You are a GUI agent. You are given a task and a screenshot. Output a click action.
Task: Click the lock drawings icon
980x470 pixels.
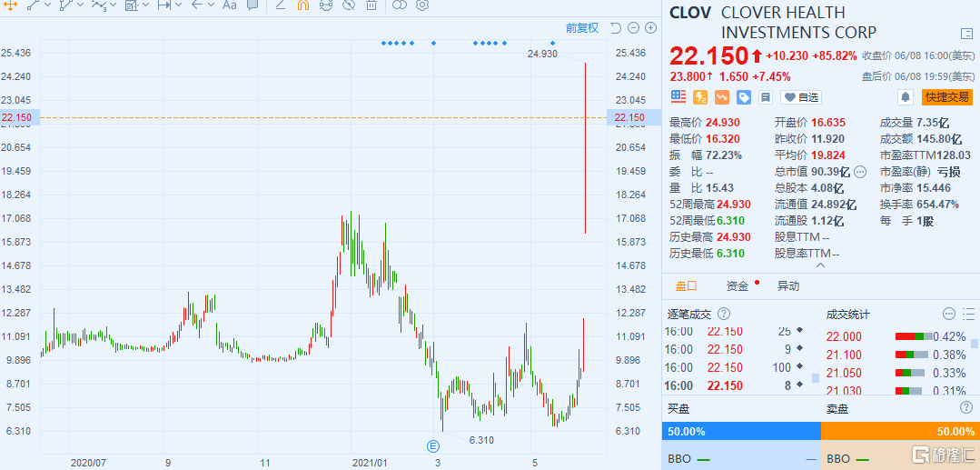tap(326, 5)
